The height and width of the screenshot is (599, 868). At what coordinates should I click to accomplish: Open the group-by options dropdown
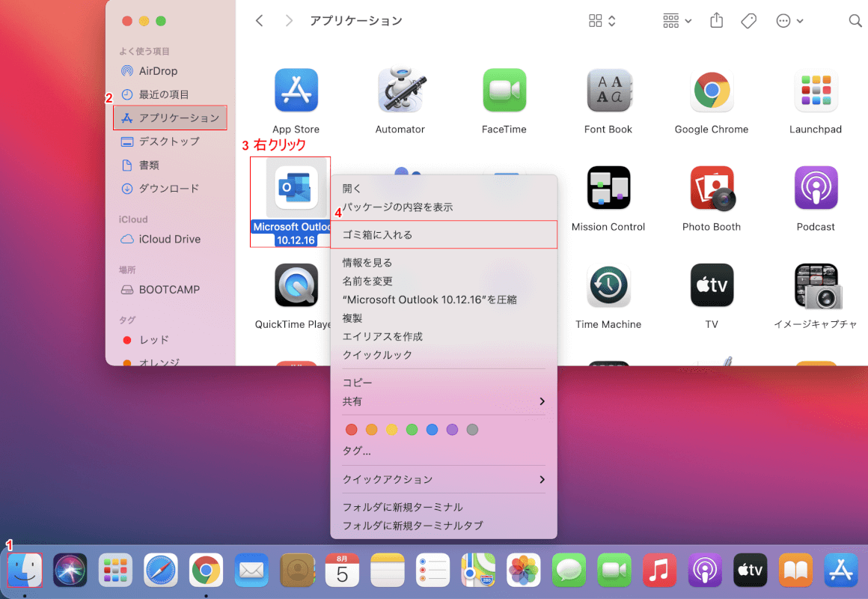point(677,21)
